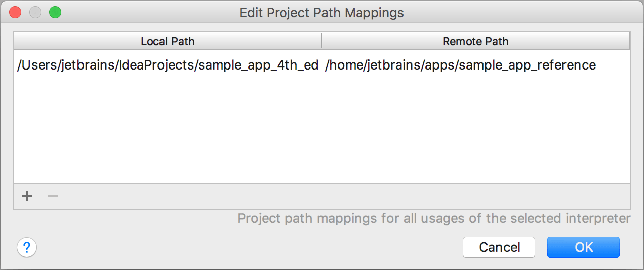The height and width of the screenshot is (270, 644).
Task: Select the sample_app_reference remote path cell
Action: click(x=460, y=65)
